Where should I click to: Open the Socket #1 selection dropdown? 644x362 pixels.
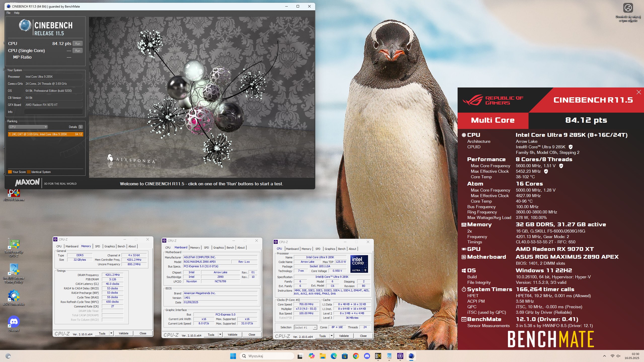[x=305, y=327]
